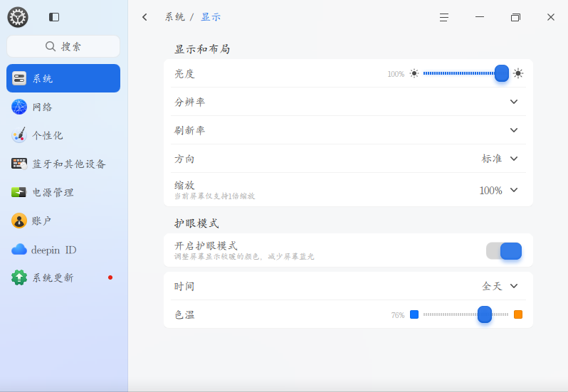Open 电源管理 settings
This screenshot has height=392, width=568.
63,192
